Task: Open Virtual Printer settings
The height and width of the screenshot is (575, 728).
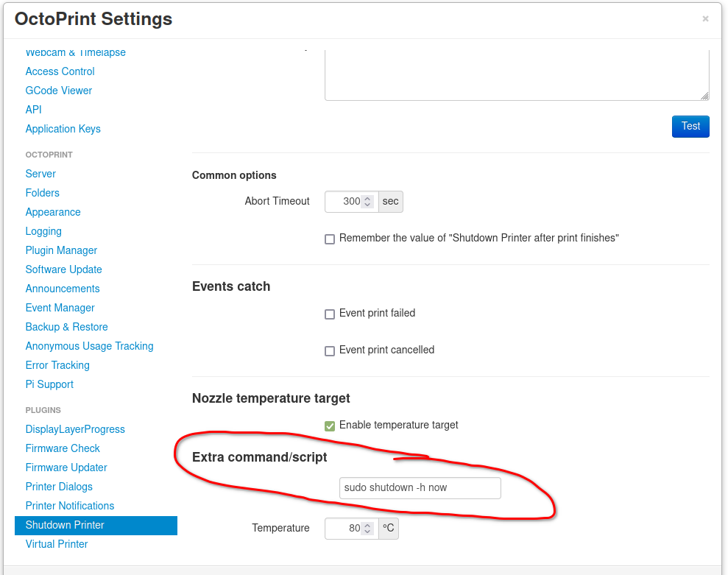Action: click(x=57, y=544)
